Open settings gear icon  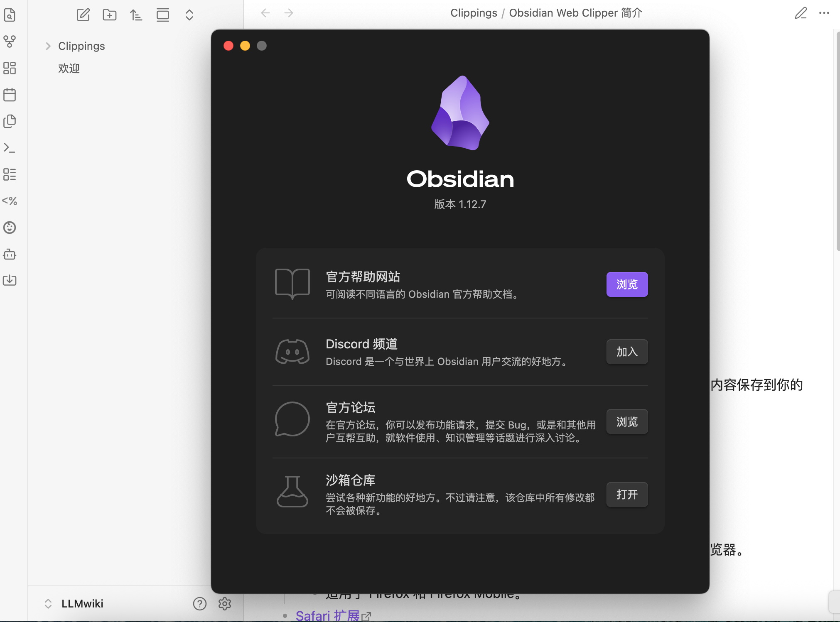pyautogui.click(x=225, y=603)
